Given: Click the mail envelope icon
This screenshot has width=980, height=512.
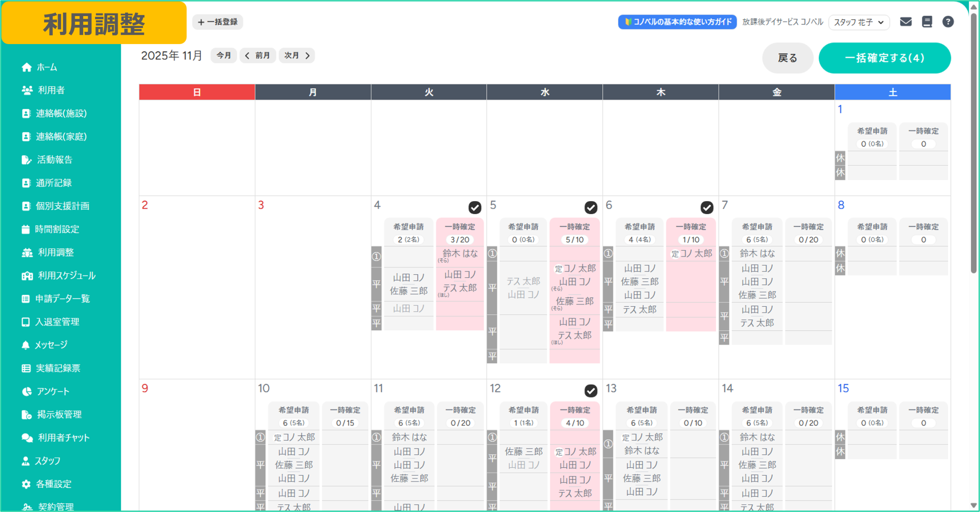Looking at the screenshot, I should click(905, 22).
